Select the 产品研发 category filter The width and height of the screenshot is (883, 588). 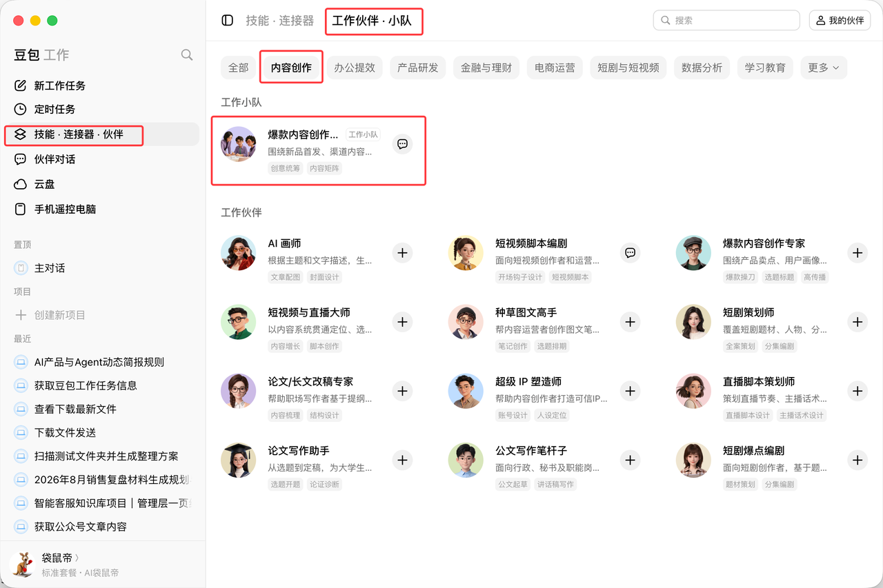[418, 68]
